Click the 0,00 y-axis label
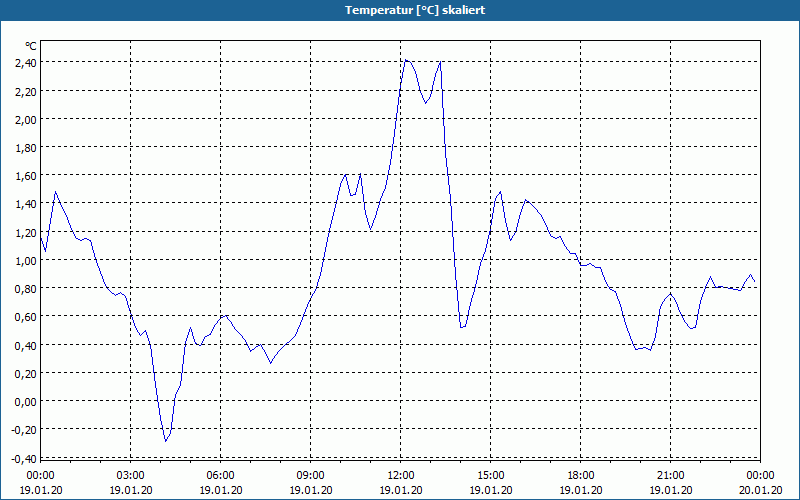The width and height of the screenshot is (800, 500). coord(27,402)
